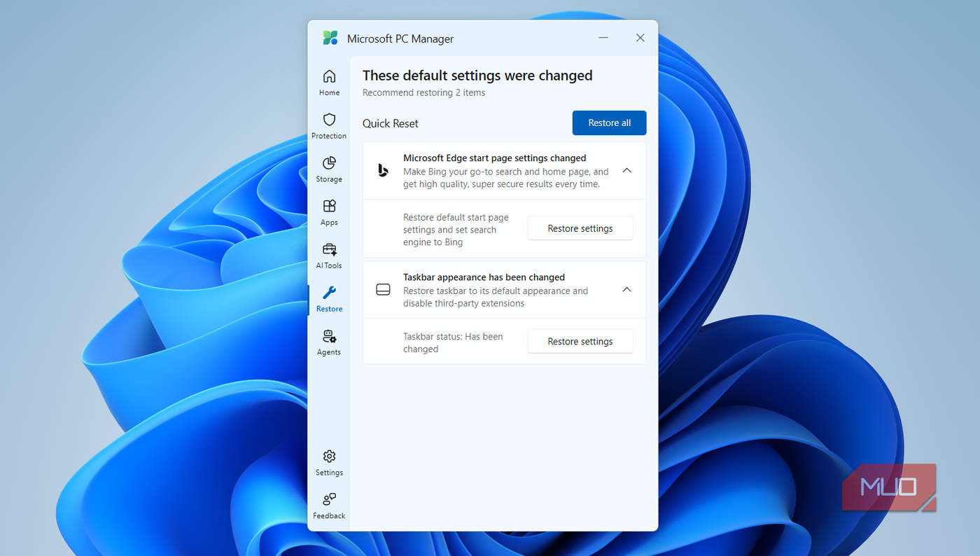Click 'Taskbar appearance has been changed' heading
Viewport: 980px width, 556px height.
point(484,277)
